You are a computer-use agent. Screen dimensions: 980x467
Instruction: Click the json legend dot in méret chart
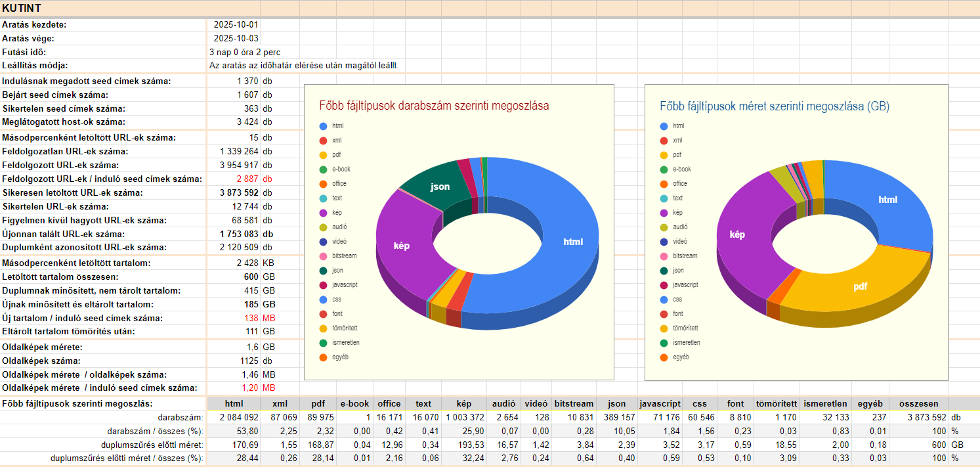point(664,270)
